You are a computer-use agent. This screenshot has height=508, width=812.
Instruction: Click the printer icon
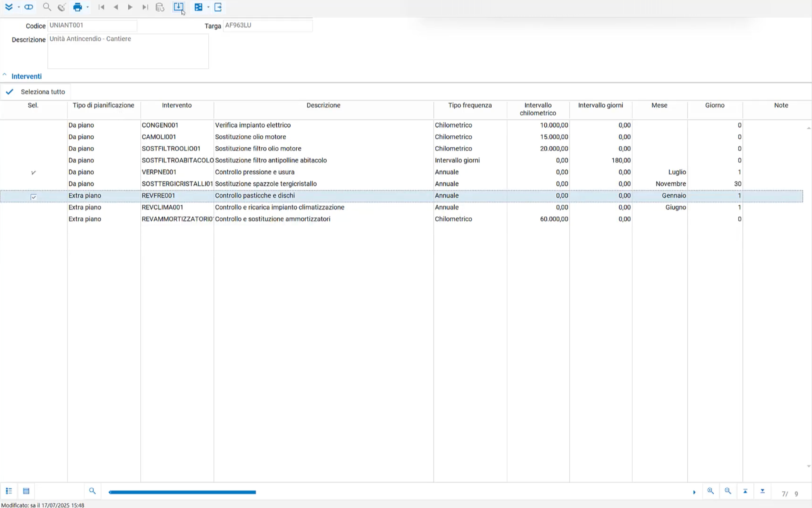(78, 7)
